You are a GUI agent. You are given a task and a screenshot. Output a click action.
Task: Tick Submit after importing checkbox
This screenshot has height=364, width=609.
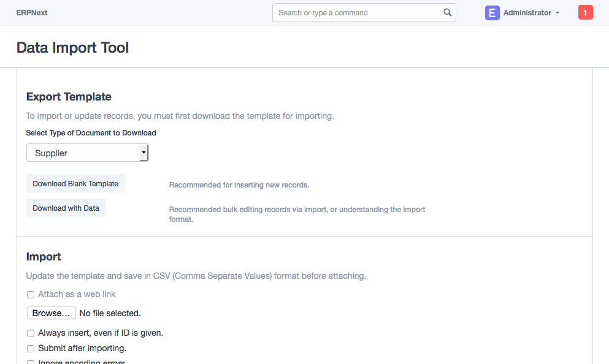[31, 349]
